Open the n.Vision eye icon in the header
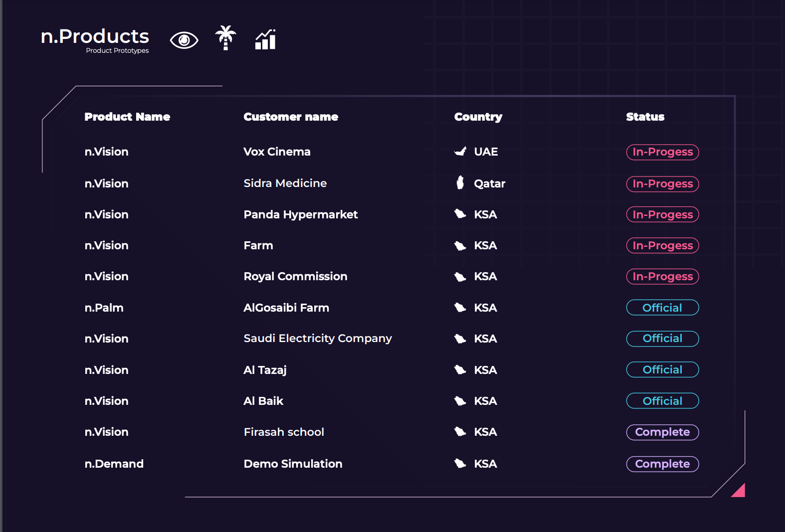785x532 pixels. 184,40
